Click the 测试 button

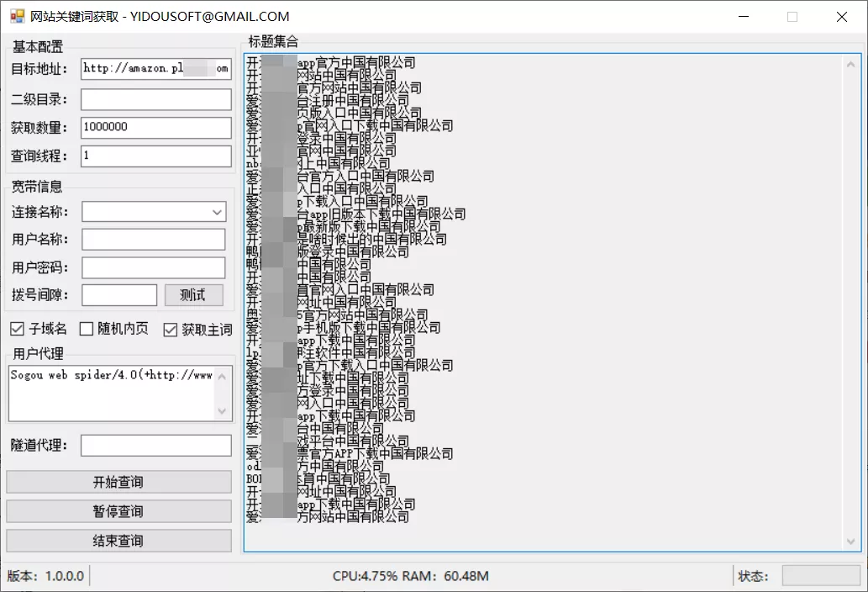(x=194, y=295)
